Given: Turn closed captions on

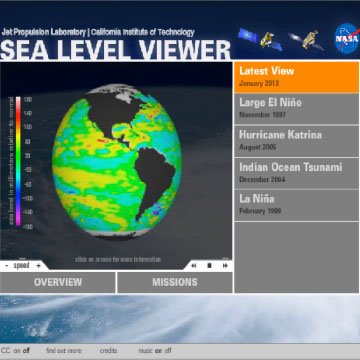Looking at the screenshot, I should click(17, 351).
